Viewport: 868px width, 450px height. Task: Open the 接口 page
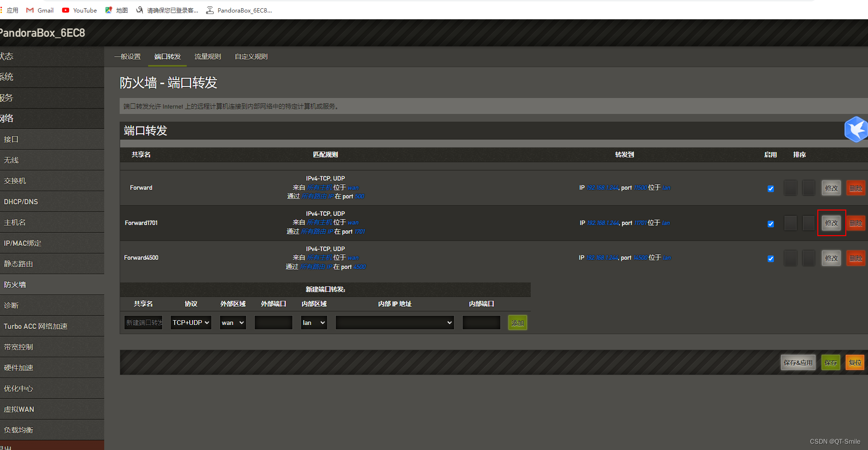pyautogui.click(x=52, y=140)
